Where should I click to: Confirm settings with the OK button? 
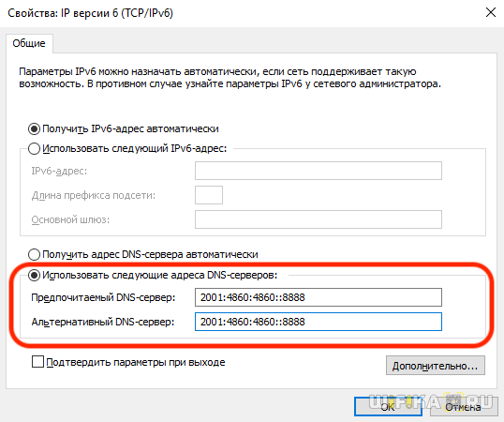point(388,407)
